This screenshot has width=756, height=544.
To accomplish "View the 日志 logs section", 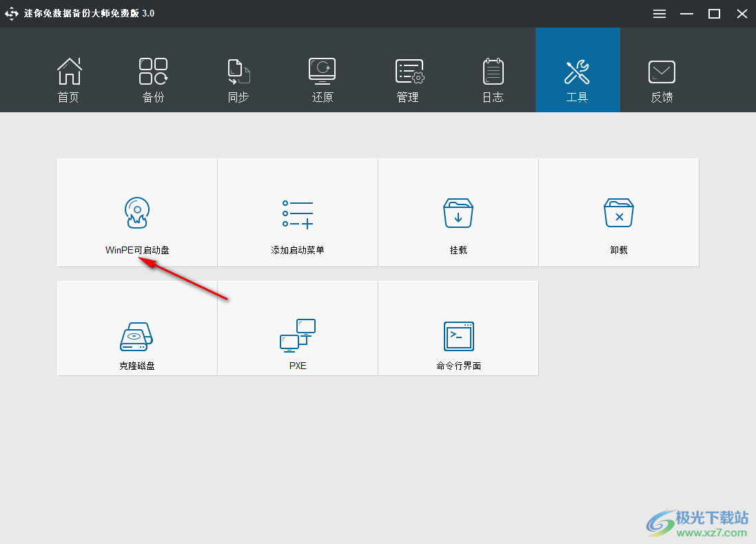I will 493,79.
